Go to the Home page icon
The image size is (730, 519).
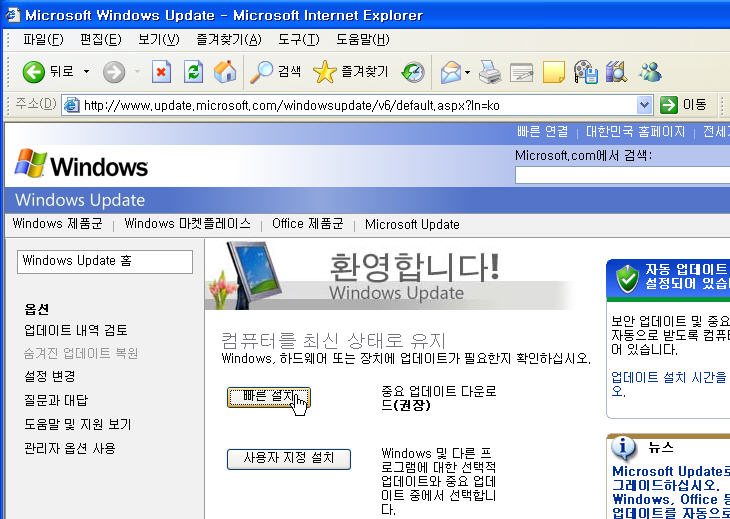[225, 72]
